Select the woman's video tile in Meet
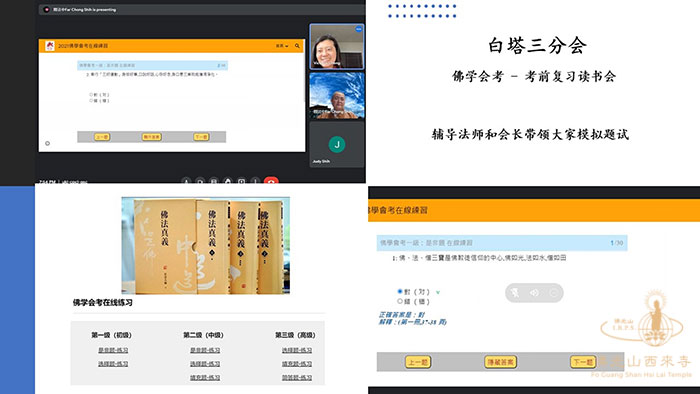This screenshot has height=394, width=700. [337, 47]
